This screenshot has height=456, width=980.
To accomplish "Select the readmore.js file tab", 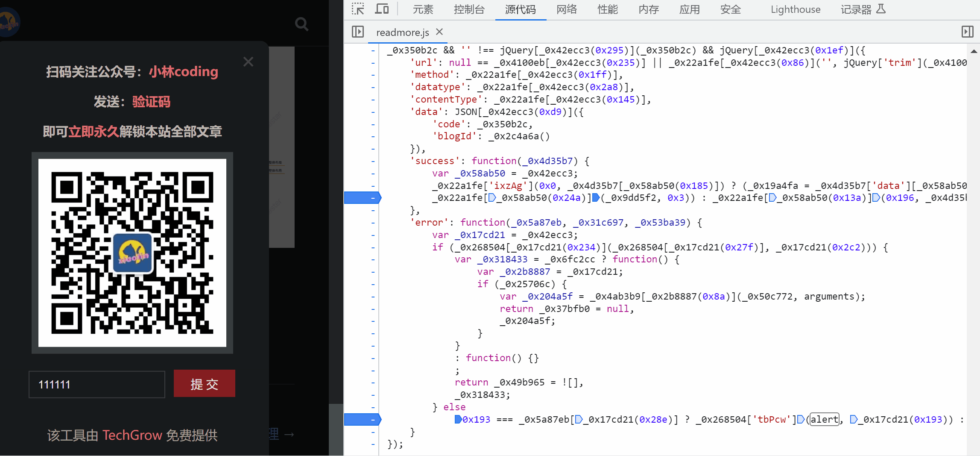I will [x=403, y=32].
